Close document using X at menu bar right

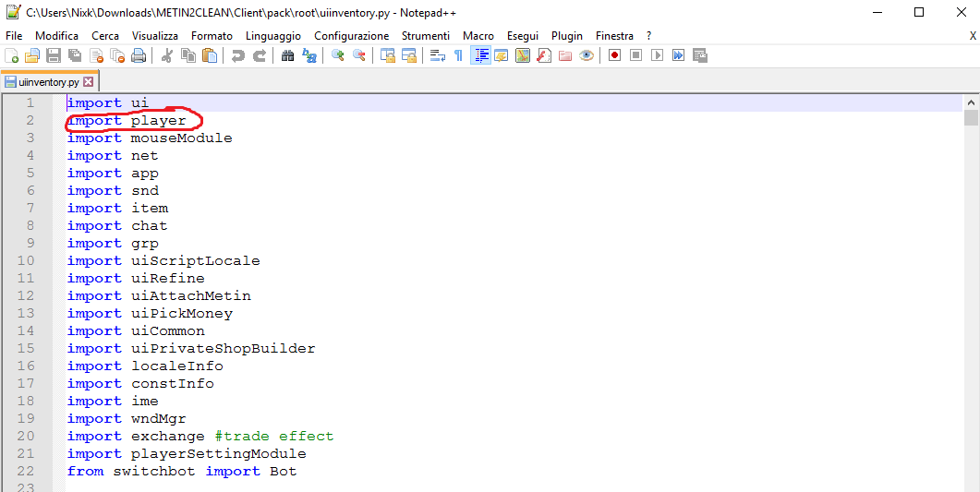(973, 36)
